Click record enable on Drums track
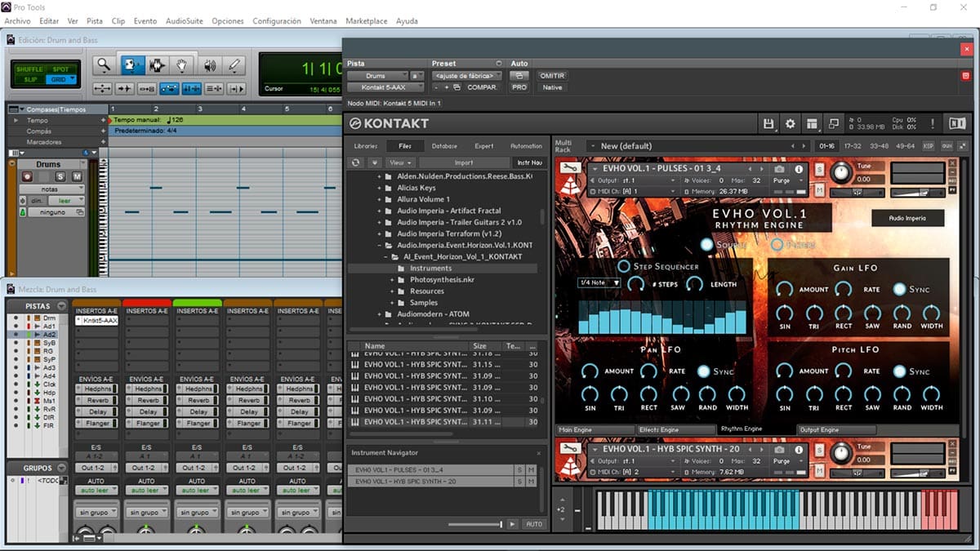 27,176
